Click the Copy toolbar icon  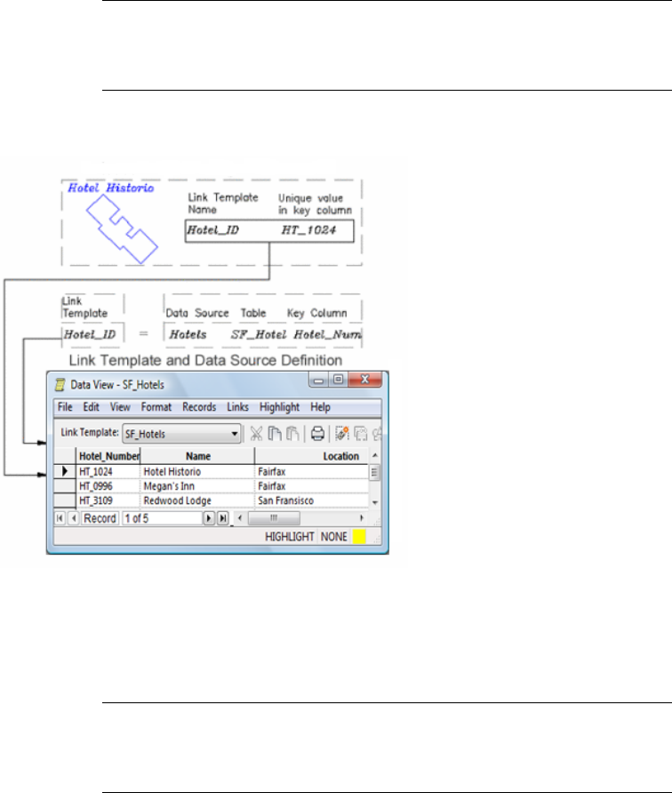[x=275, y=434]
